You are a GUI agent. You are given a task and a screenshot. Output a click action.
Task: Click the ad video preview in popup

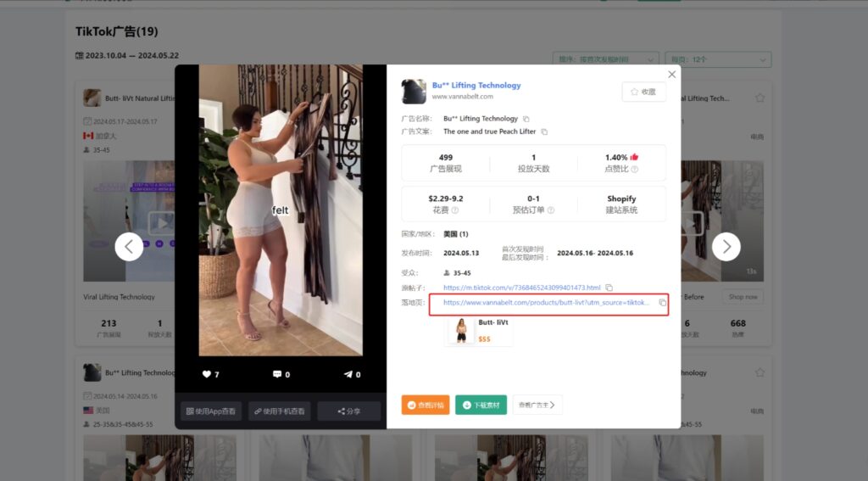pos(281,210)
